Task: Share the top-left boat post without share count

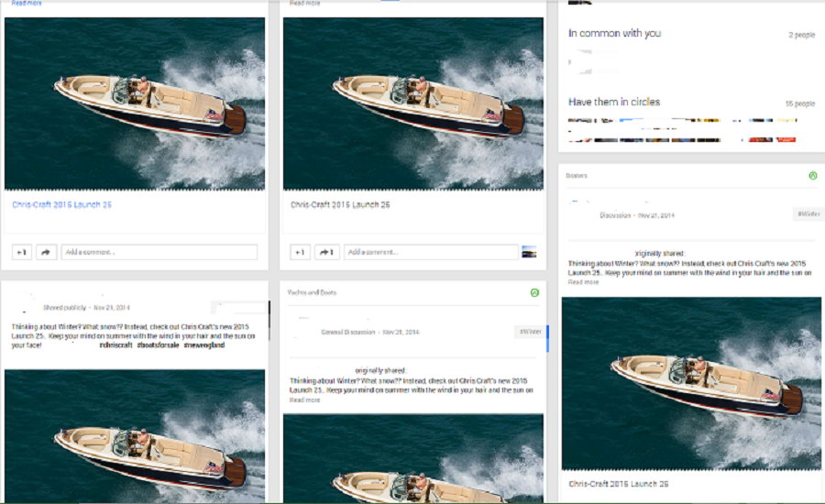Action: [x=46, y=253]
